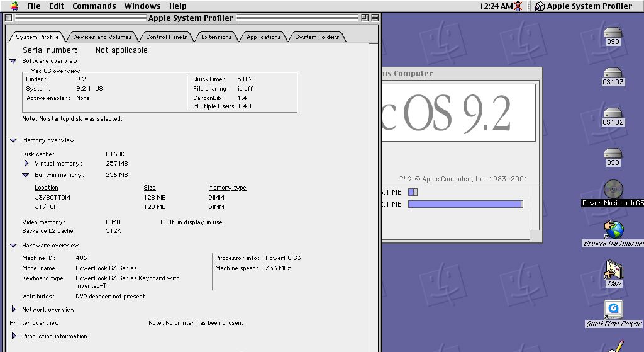This screenshot has width=644, height=352.
Task: Switch to the Applications tab
Action: coord(264,37)
